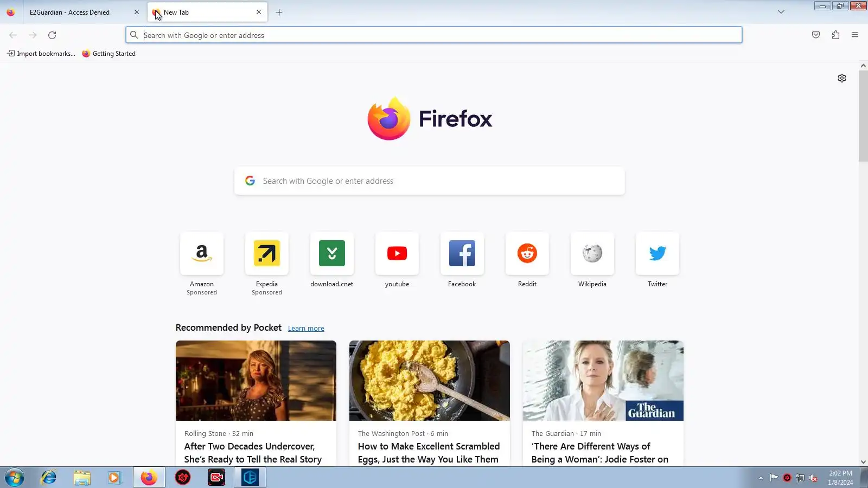
Task: Open Windows Media Player on taskbar
Action: click(114, 478)
